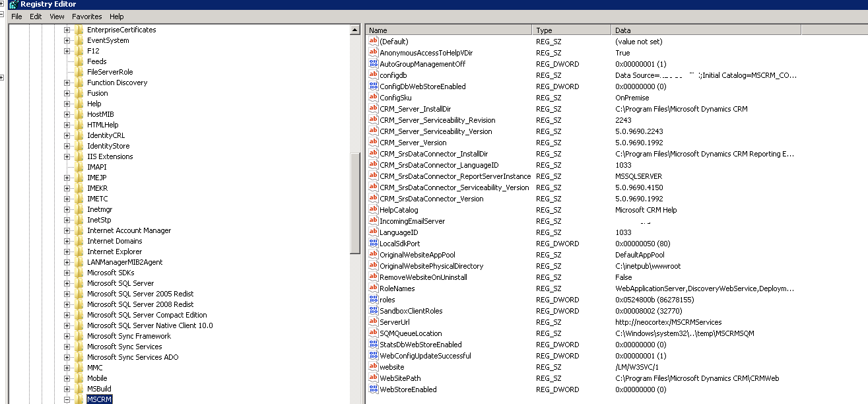Select the WebSitePath value

tap(400, 378)
